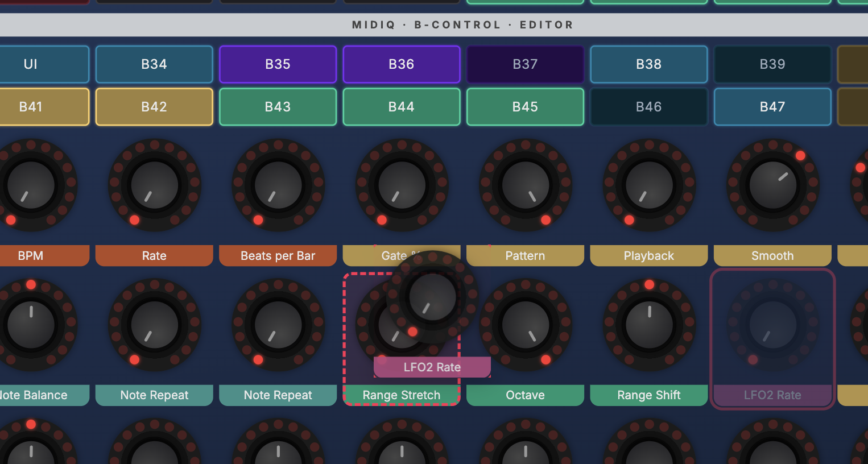This screenshot has height=464, width=868.
Task: Click the Playback rotary knob
Action: tap(649, 185)
